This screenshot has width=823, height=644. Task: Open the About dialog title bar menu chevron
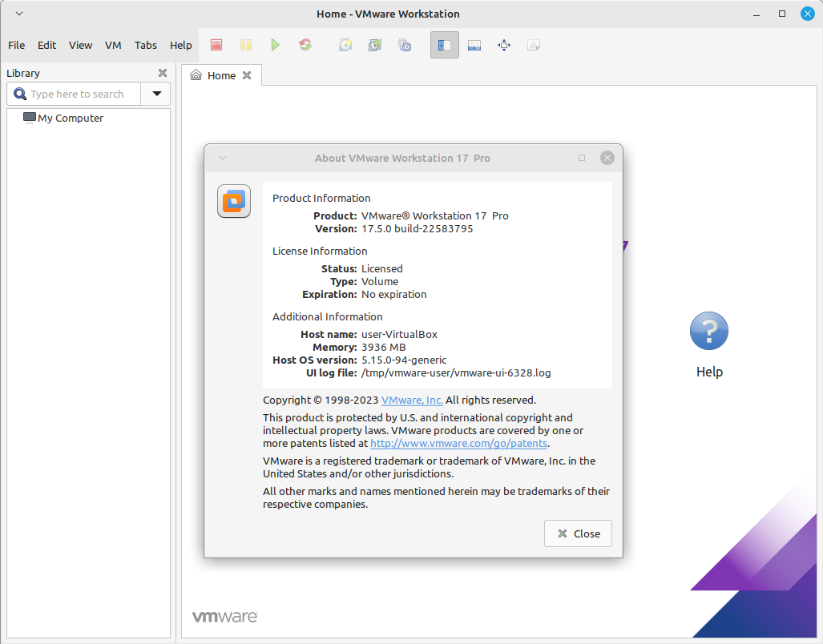coord(223,158)
